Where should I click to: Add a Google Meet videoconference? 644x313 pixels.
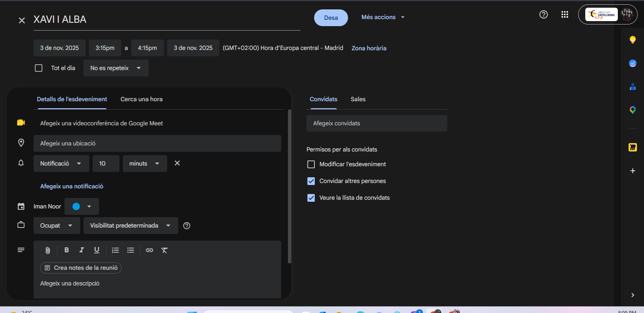click(x=101, y=123)
